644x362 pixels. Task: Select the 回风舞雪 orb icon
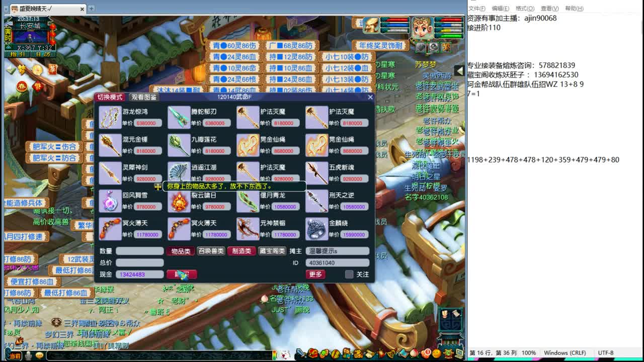[x=110, y=201]
